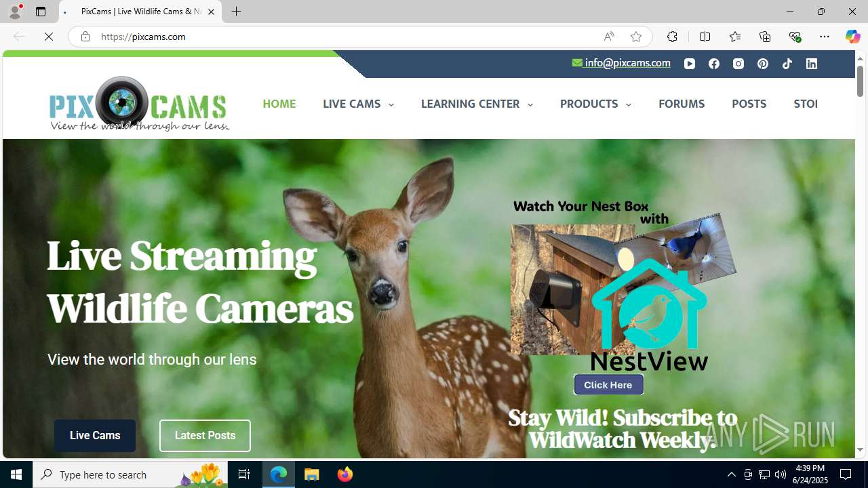Viewport: 868px width, 488px height.
Task: Open the PixCams Instagram icon
Action: [738, 64]
